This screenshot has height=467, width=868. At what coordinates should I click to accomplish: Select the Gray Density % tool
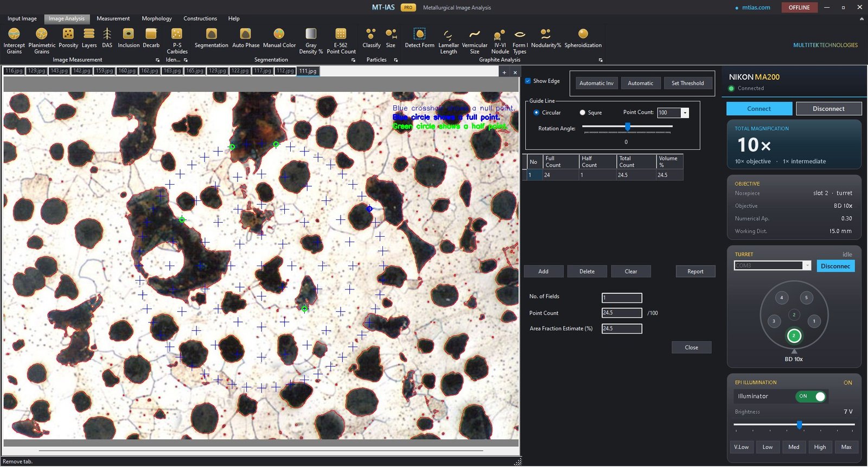tap(311, 41)
